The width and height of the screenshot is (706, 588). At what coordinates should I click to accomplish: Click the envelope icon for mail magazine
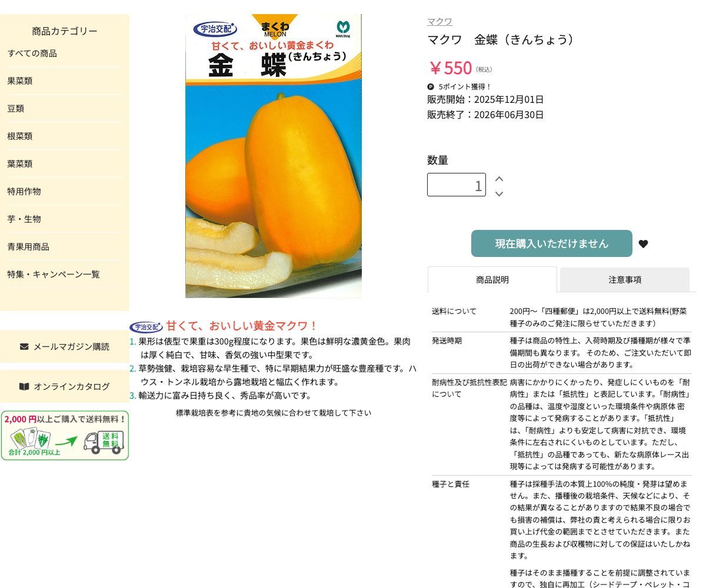click(24, 346)
